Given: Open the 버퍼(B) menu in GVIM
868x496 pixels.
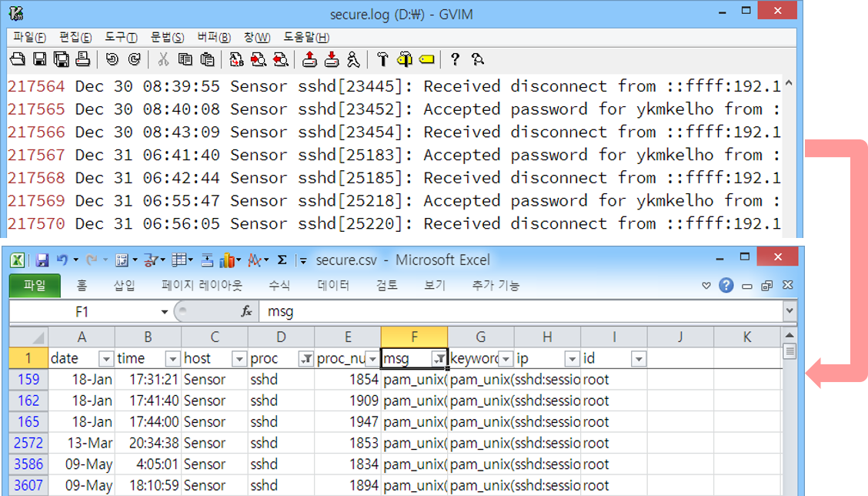Looking at the screenshot, I should pyautogui.click(x=214, y=37).
